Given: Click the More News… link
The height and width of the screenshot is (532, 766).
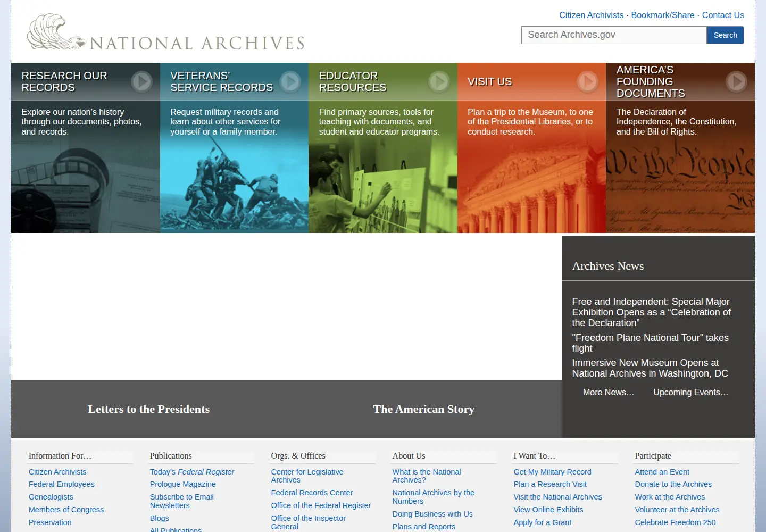Looking at the screenshot, I should 609,393.
